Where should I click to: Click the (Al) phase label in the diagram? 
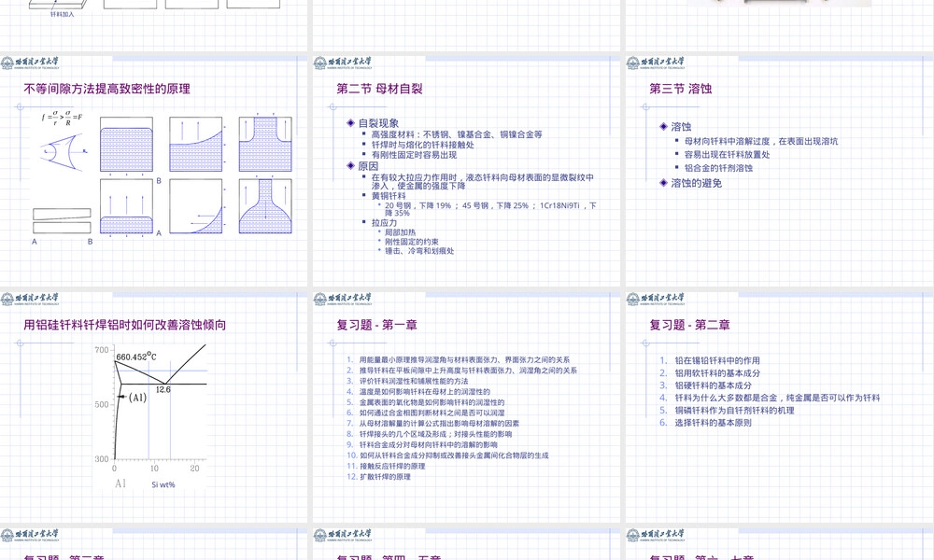(x=137, y=397)
